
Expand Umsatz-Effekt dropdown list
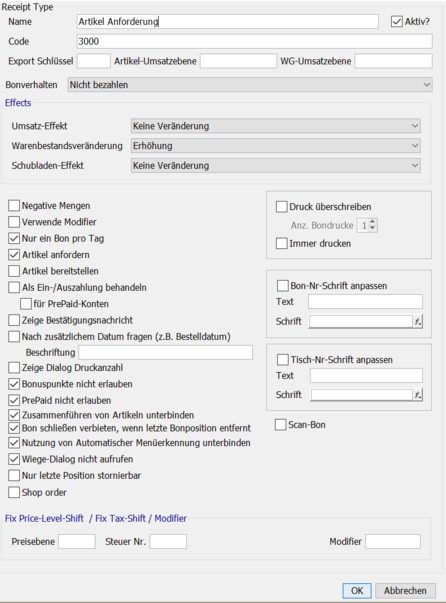pyautogui.click(x=276, y=126)
